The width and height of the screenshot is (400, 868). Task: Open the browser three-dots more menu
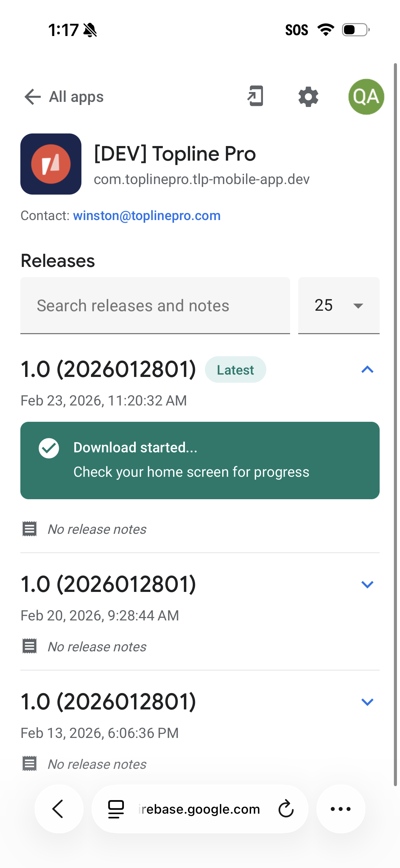(341, 809)
